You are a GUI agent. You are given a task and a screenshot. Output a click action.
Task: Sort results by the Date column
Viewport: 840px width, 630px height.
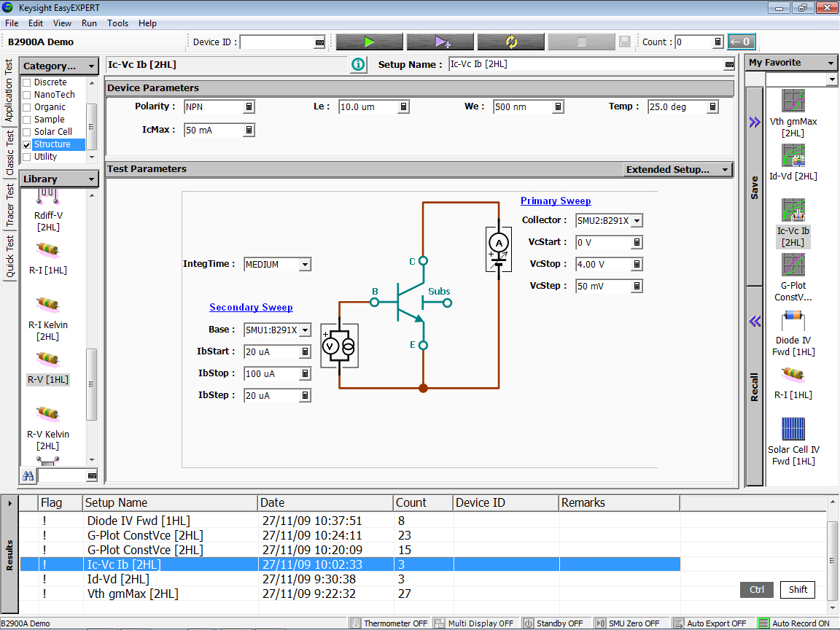click(x=325, y=503)
